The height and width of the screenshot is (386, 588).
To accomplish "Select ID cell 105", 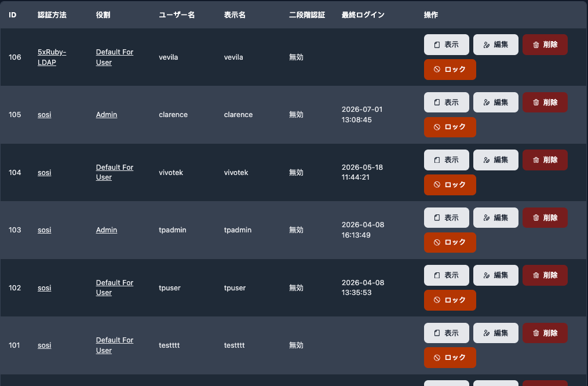I will point(15,115).
